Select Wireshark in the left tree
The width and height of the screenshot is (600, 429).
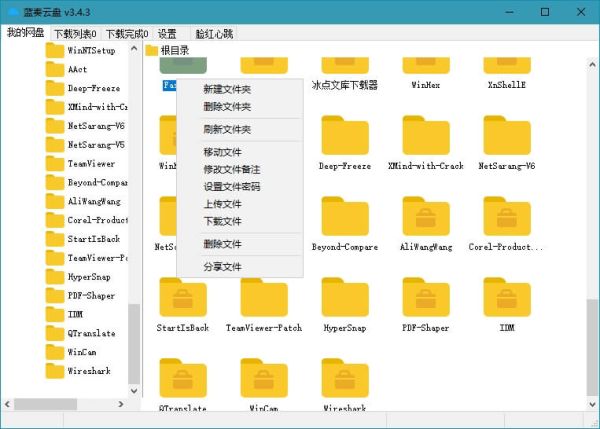(78, 371)
